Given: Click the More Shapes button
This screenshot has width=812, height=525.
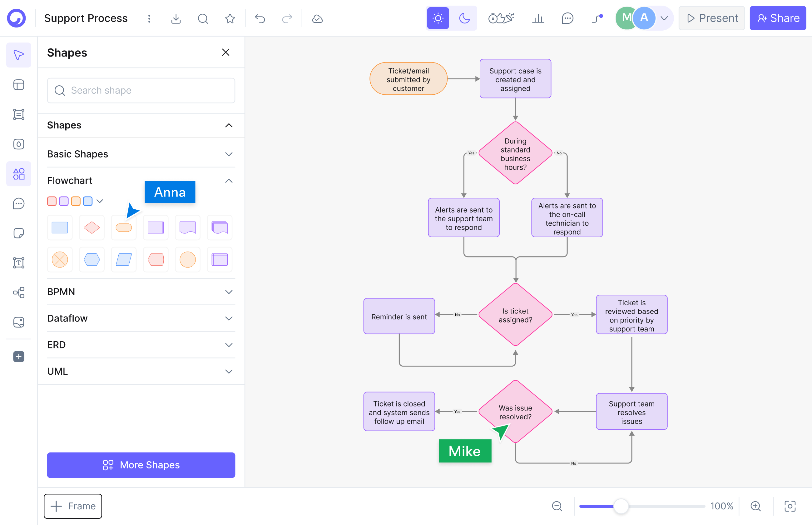Looking at the screenshot, I should click(x=141, y=465).
